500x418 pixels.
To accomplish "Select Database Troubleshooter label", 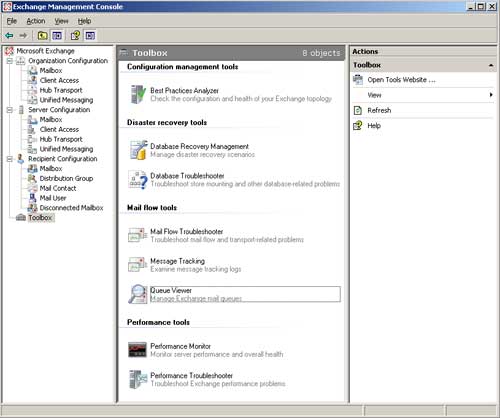I will click(x=187, y=176).
